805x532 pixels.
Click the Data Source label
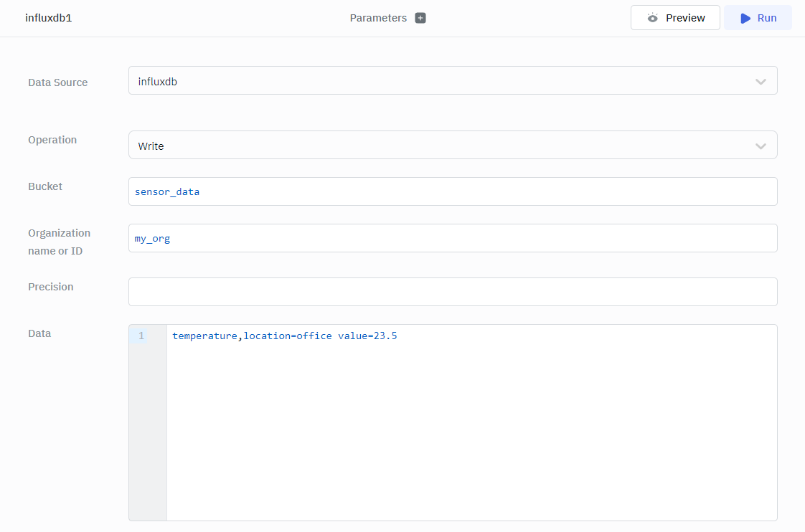[x=57, y=82]
